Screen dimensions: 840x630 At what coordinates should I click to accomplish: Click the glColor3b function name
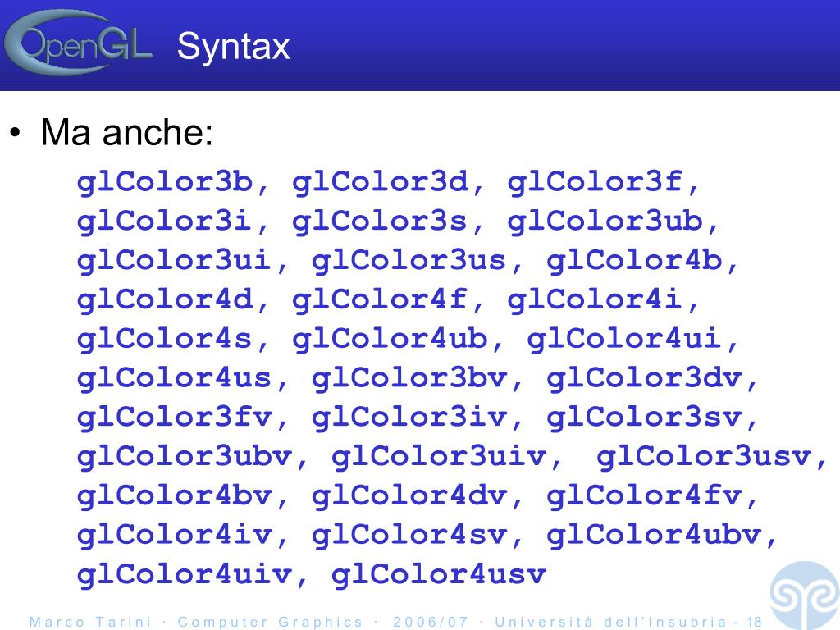pyautogui.click(x=165, y=182)
